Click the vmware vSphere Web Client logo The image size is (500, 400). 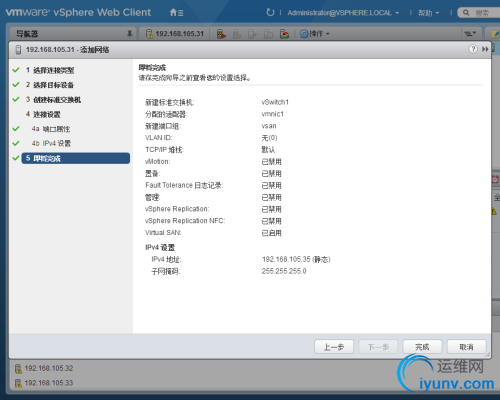[x=78, y=12]
